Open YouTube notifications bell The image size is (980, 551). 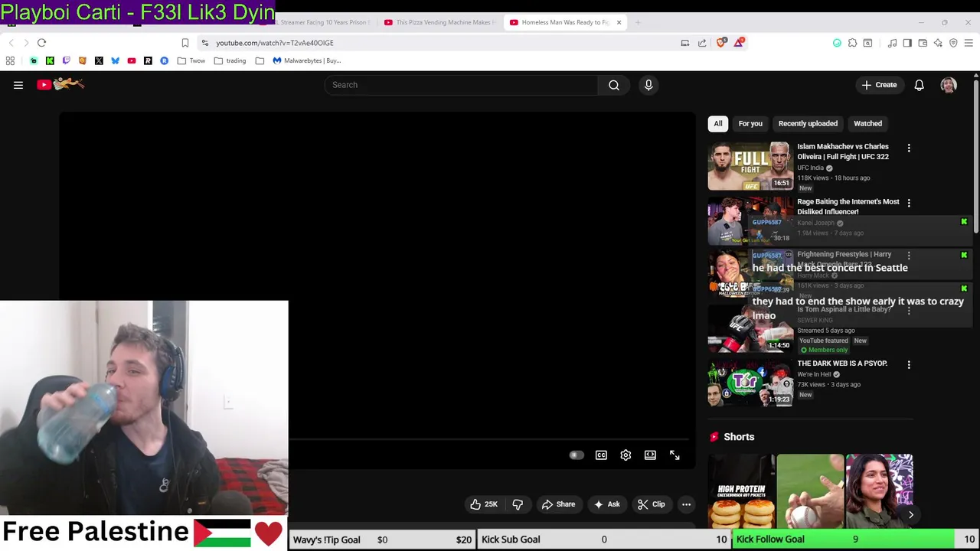[x=919, y=85]
